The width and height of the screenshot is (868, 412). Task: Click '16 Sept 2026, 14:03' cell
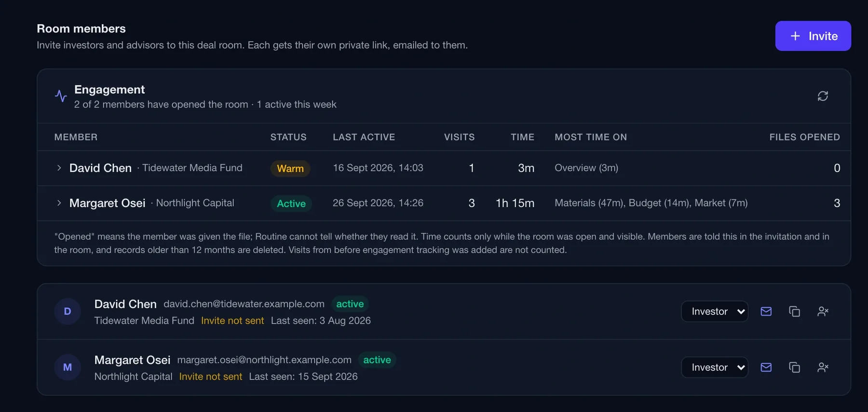(x=378, y=168)
